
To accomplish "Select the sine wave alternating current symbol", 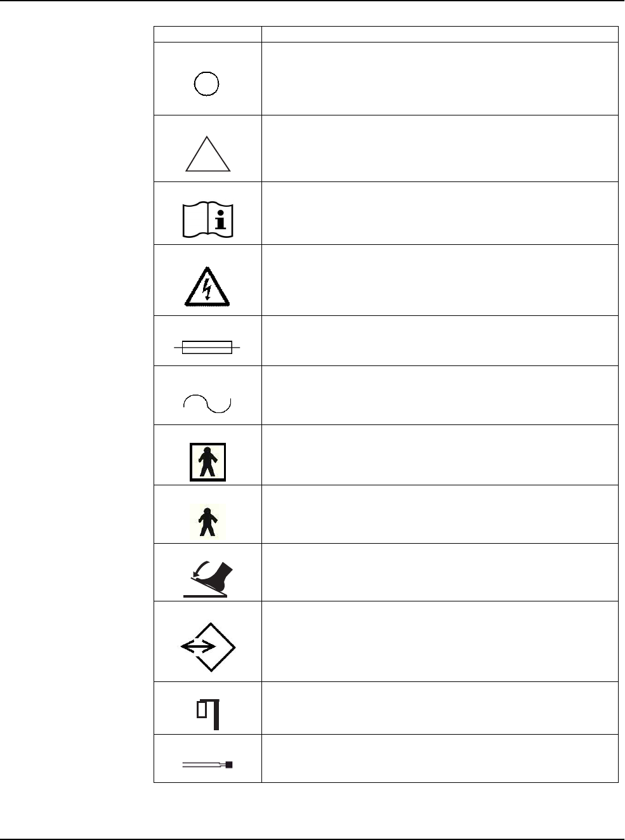I will [207, 403].
